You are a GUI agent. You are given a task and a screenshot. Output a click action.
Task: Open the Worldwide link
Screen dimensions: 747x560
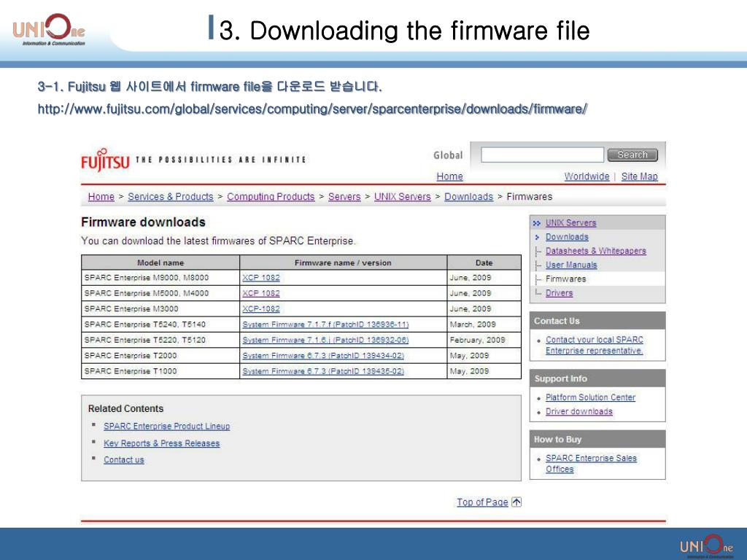[x=587, y=176]
